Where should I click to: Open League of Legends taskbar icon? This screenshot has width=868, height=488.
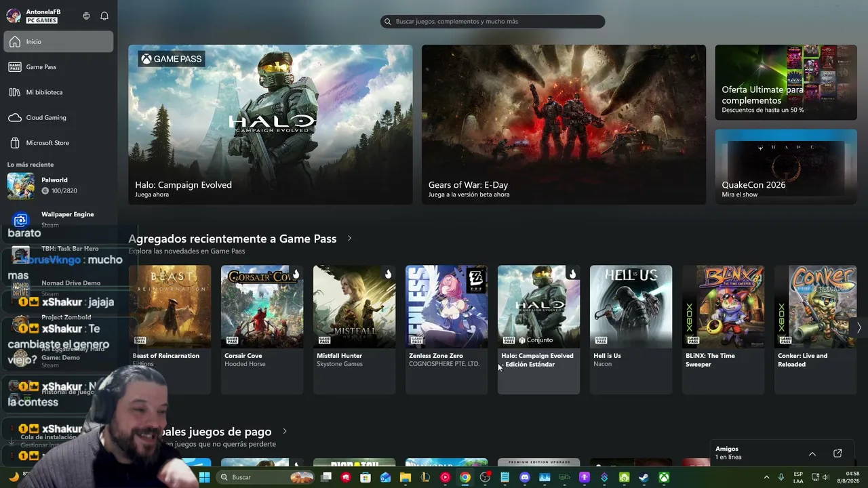(x=425, y=477)
